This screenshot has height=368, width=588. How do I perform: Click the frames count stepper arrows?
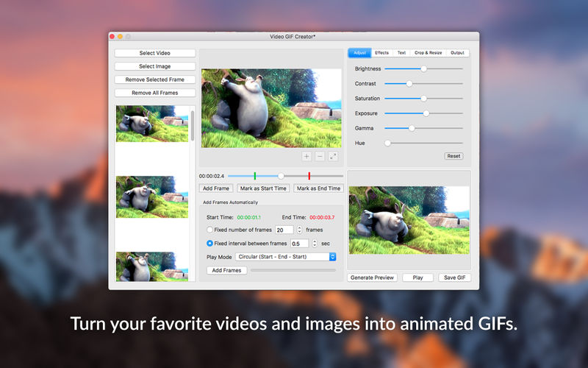point(299,230)
